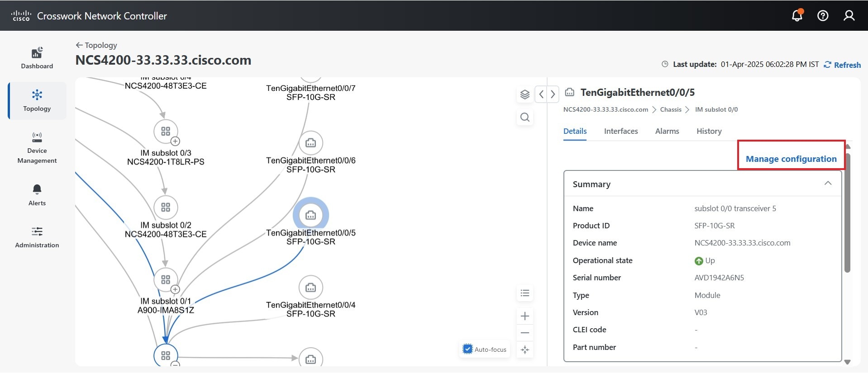Select the bottom IM subslot node icon
This screenshot has width=868, height=373.
coord(166,355)
